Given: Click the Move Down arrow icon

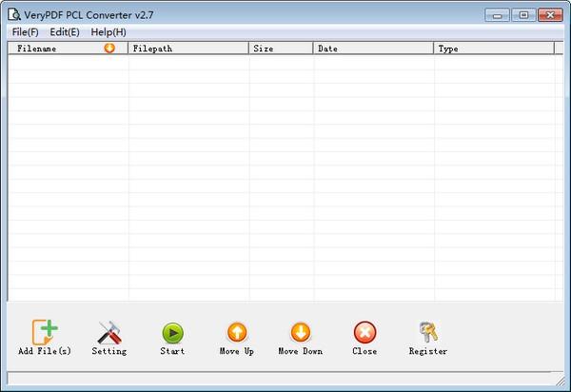Looking at the screenshot, I should click(301, 332).
